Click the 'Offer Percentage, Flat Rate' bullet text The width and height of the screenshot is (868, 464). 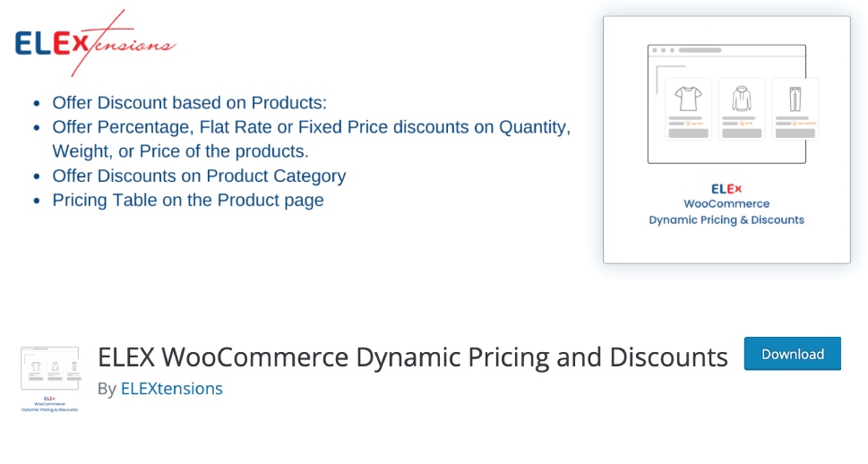coord(311,139)
